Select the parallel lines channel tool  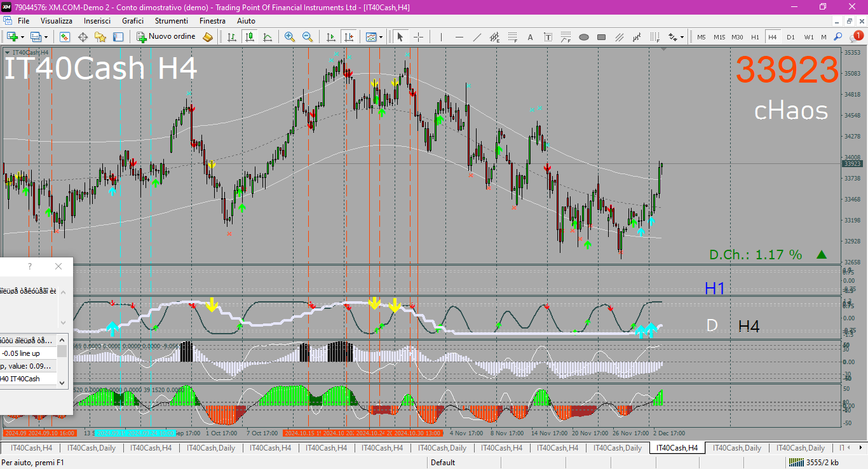(620, 37)
